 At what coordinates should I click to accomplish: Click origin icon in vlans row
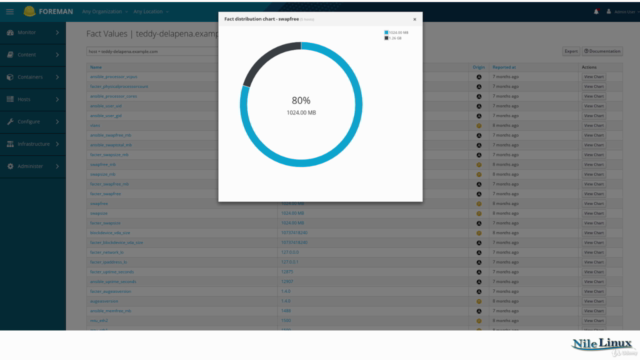pyautogui.click(x=479, y=126)
